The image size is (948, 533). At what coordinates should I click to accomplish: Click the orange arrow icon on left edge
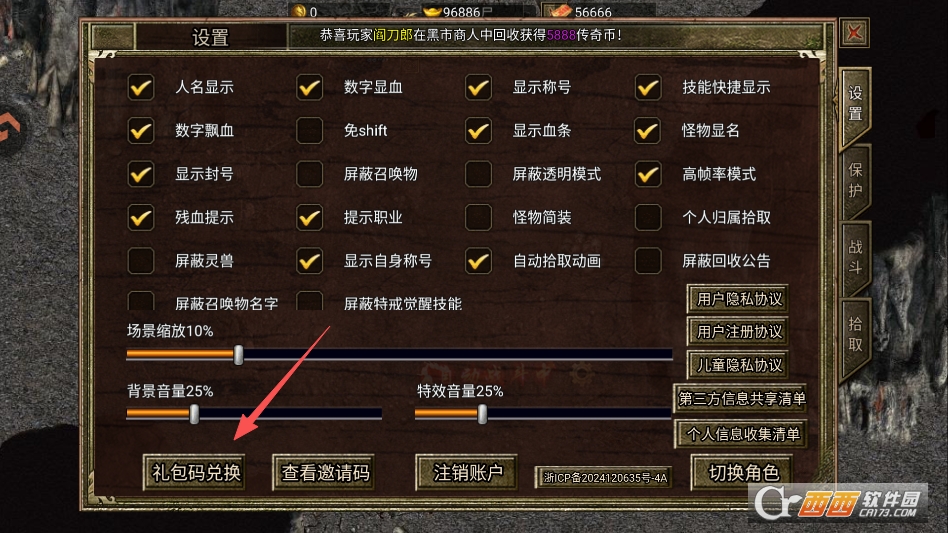pyautogui.click(x=8, y=128)
